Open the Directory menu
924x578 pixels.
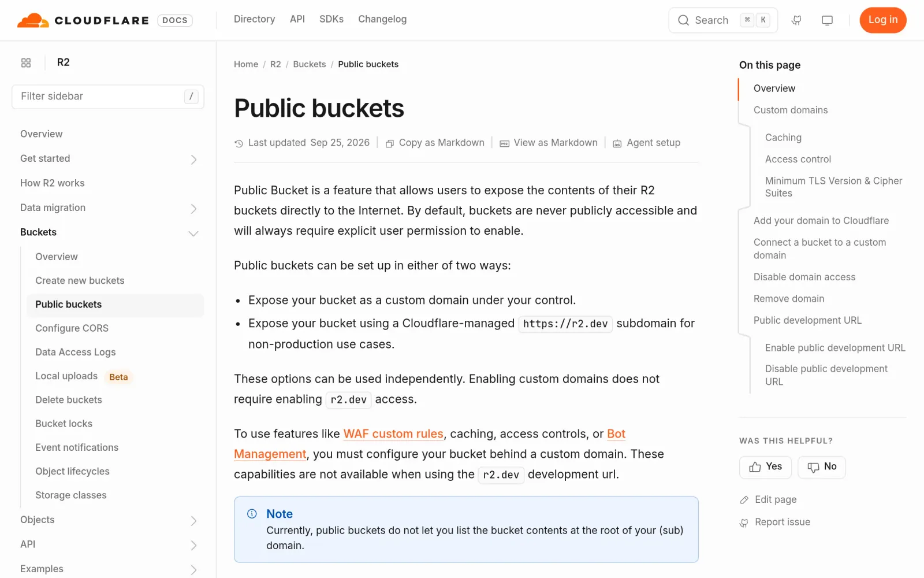254,19
